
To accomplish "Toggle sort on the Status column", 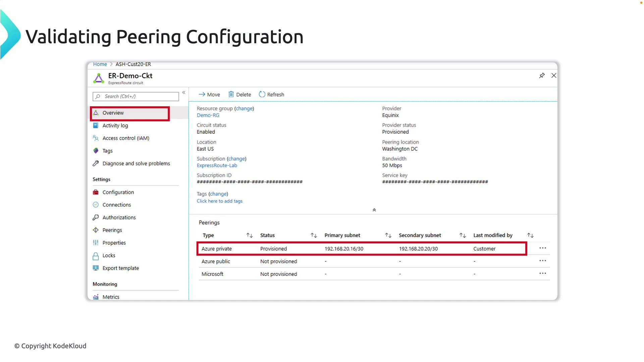I will coord(313,235).
